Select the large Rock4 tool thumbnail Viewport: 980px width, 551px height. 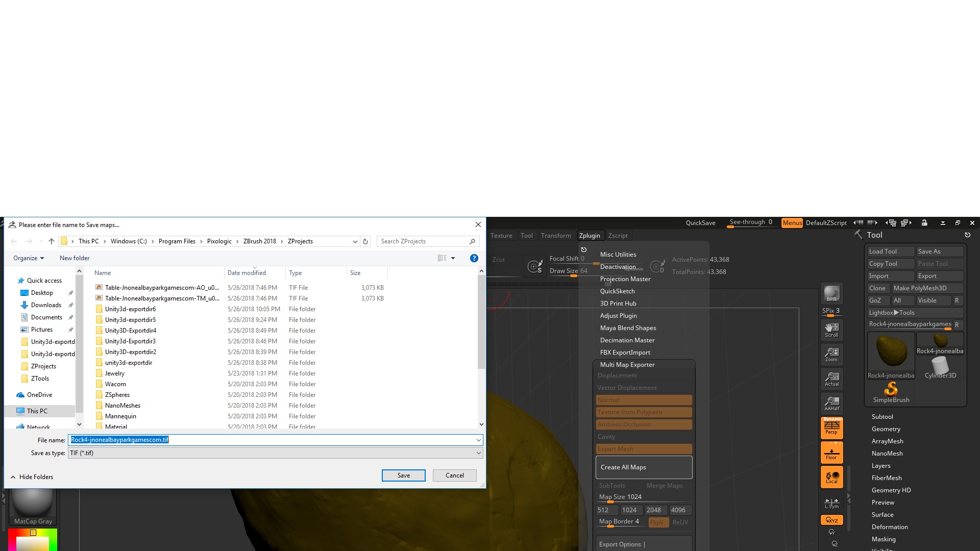(x=891, y=355)
